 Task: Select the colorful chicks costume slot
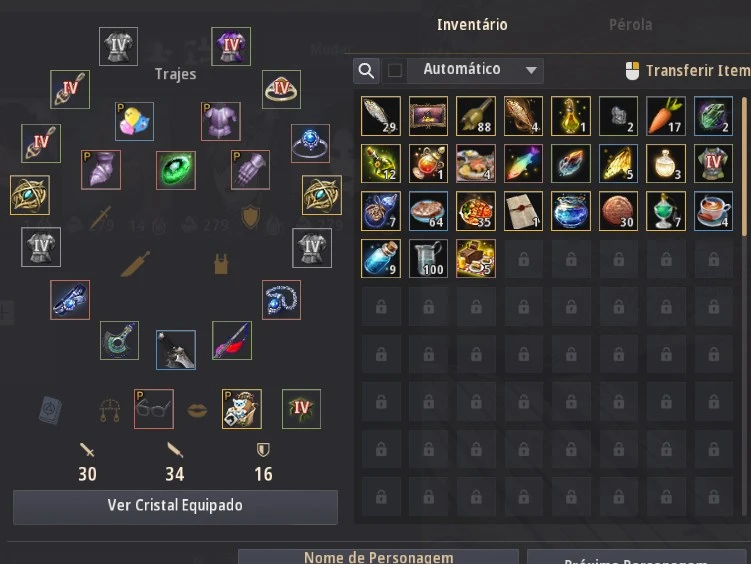click(135, 121)
